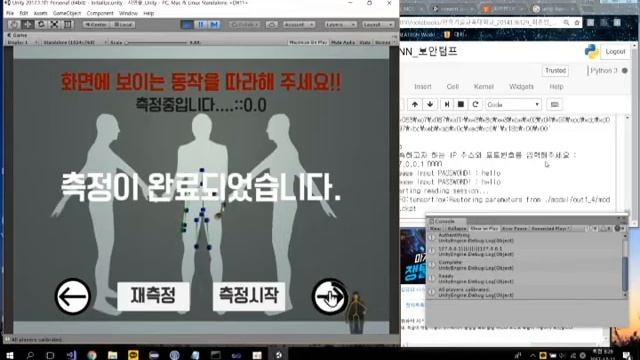Click the left arrow back button in game
Screen dimensions: 640x360
[x=73, y=296]
